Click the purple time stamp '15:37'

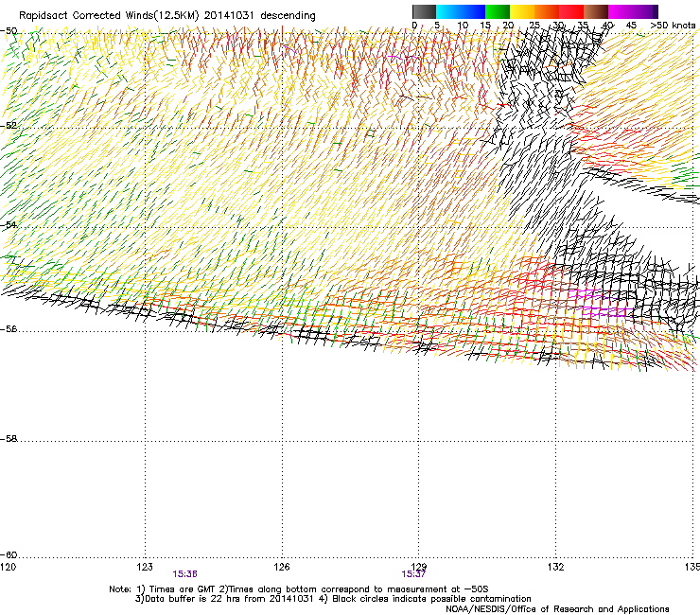pos(413,574)
